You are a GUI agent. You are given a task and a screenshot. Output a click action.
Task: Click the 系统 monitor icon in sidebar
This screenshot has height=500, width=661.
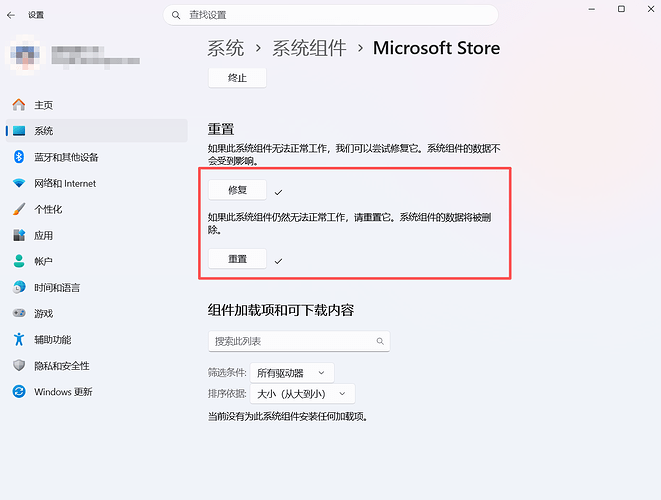19,131
